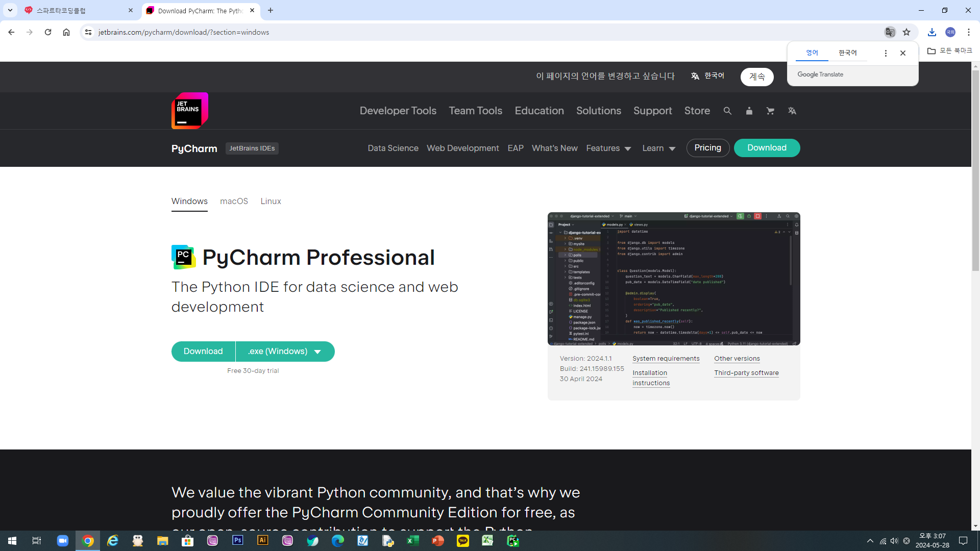Open Translate popup options menu
The width and height of the screenshot is (980, 551).
886,53
